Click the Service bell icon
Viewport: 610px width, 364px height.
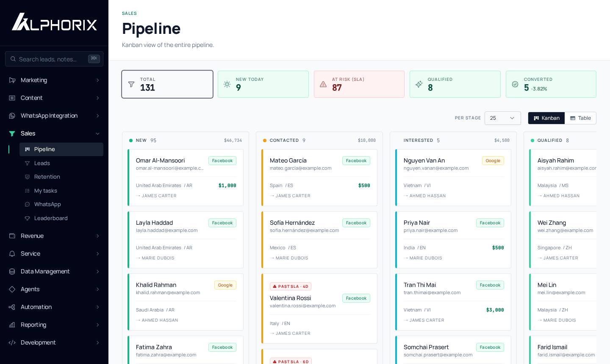[12, 254]
